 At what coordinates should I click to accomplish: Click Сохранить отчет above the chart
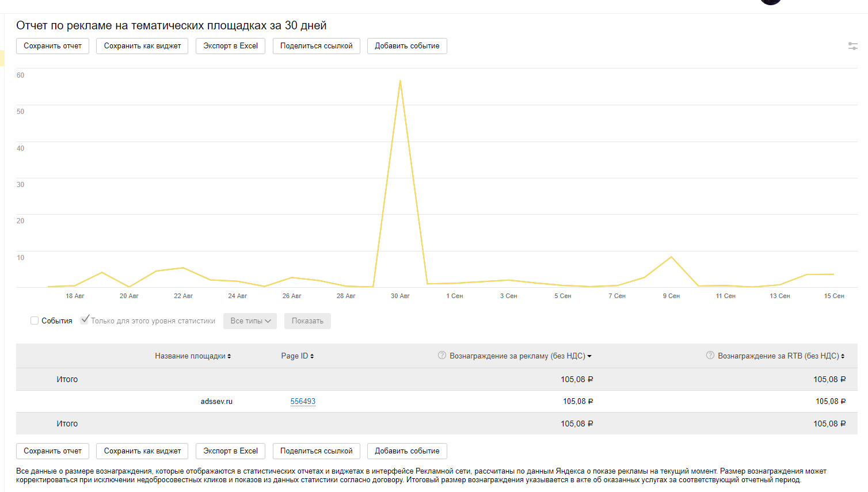point(52,46)
